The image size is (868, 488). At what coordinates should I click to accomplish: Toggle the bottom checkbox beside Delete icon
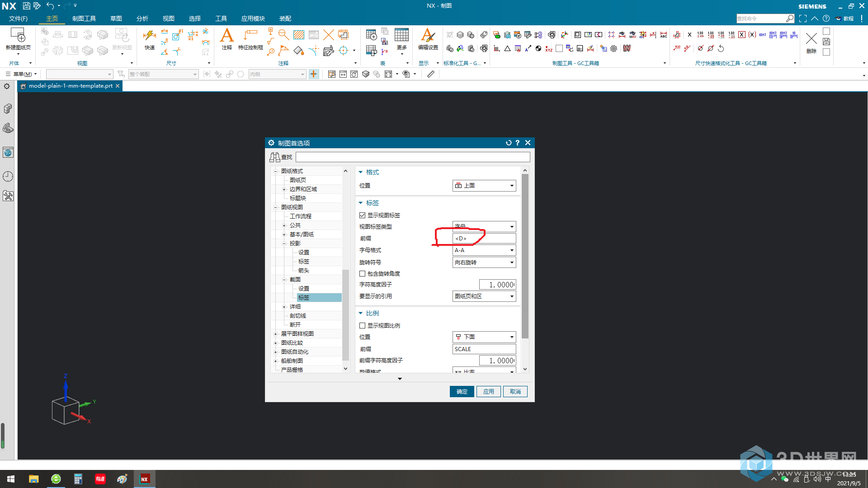826,52
